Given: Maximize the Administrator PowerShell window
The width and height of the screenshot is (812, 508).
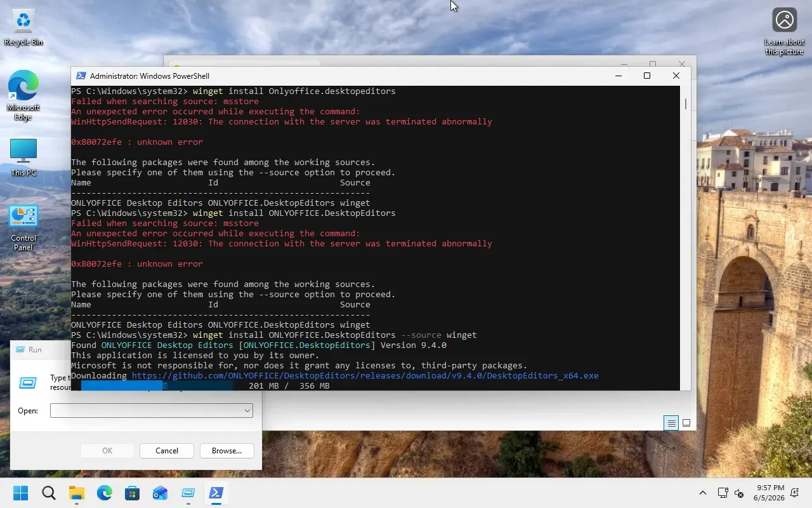Looking at the screenshot, I should pyautogui.click(x=647, y=76).
